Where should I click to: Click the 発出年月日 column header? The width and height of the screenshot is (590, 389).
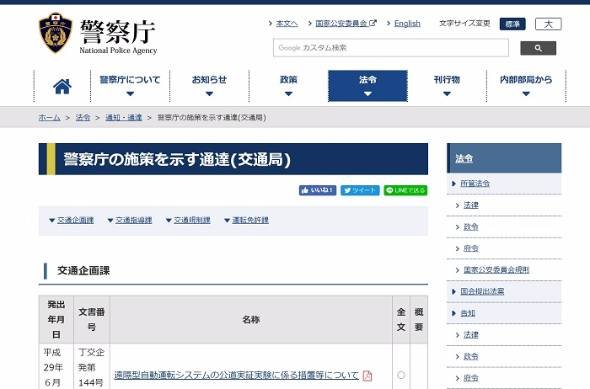(x=56, y=320)
